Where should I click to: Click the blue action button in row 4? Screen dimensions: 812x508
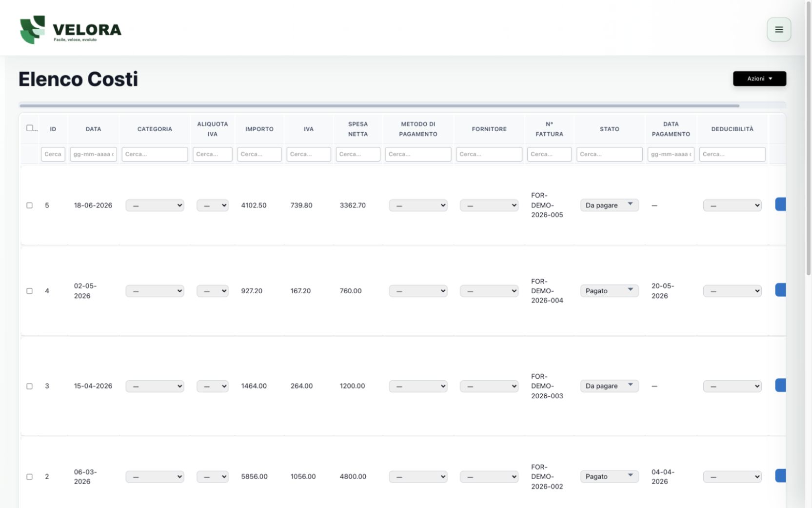tap(780, 290)
